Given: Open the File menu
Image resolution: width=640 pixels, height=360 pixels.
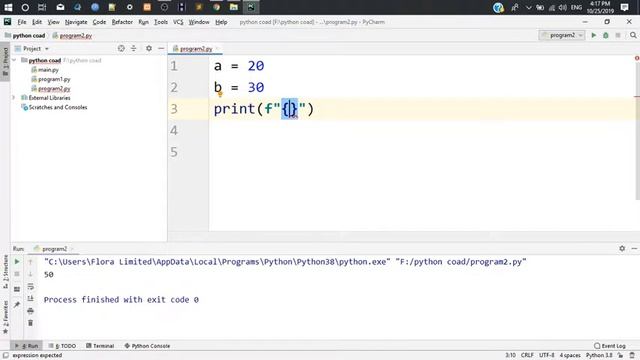Looking at the screenshot, I should pos(22,22).
